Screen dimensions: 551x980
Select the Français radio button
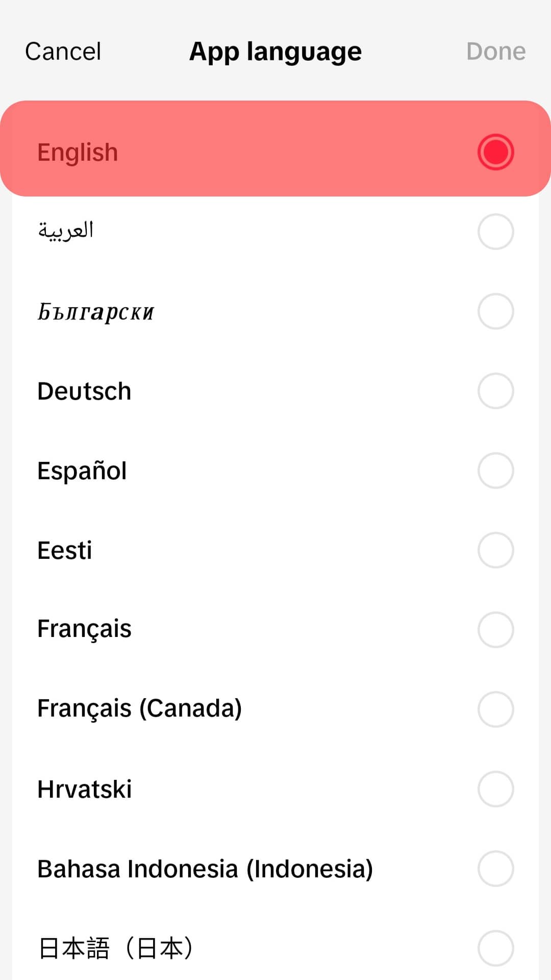495,630
